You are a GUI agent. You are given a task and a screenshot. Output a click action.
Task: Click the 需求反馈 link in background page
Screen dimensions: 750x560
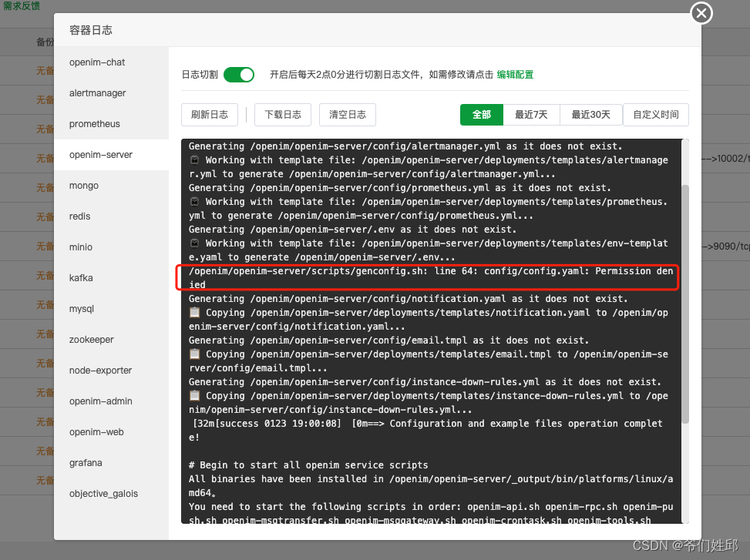point(21,5)
